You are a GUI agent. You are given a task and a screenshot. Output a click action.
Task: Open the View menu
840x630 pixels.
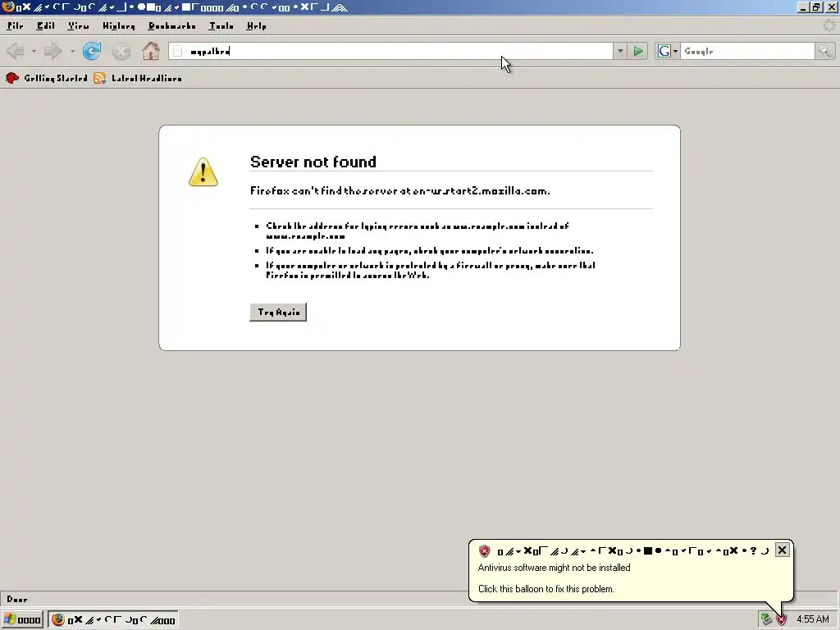pyautogui.click(x=78, y=25)
